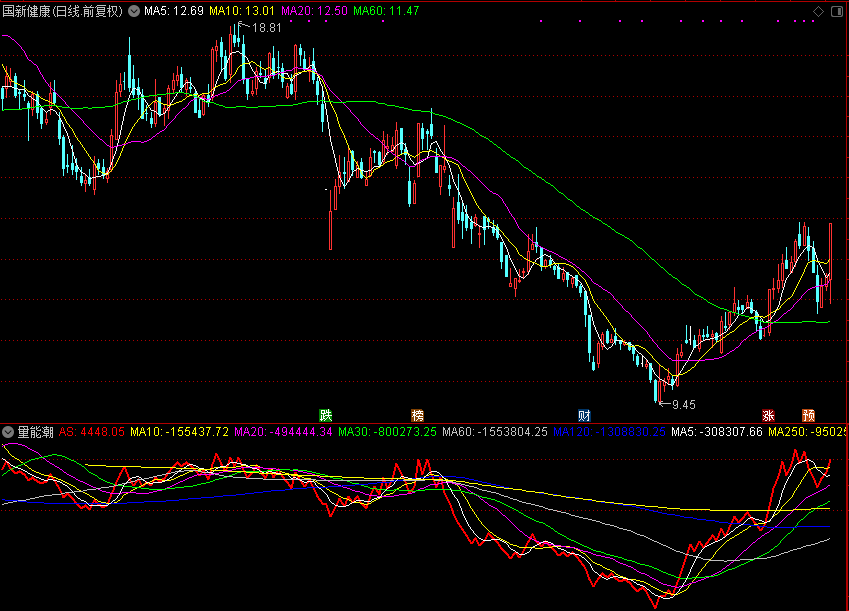Viewport: 849px width, 611px height.
Task: Click the 量能潮 indicator name
Action: (36, 432)
